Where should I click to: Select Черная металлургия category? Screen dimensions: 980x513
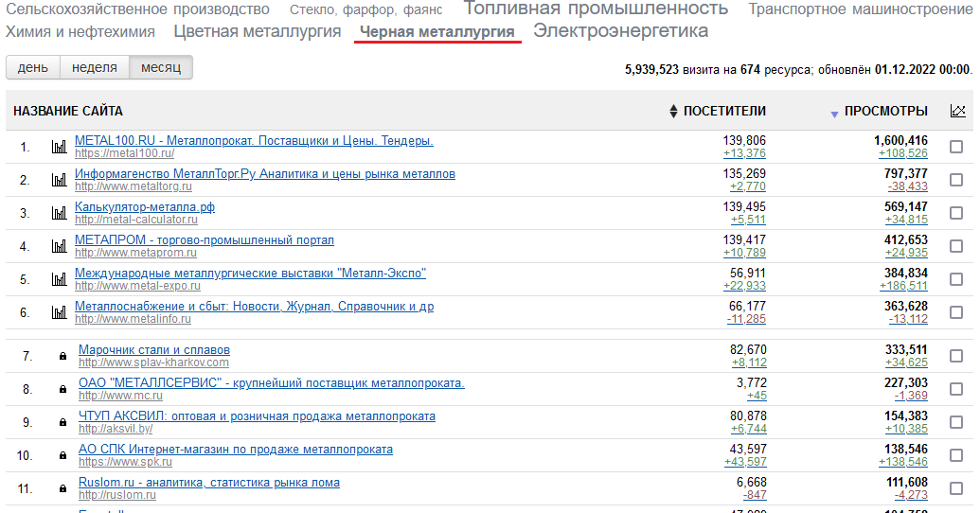(x=437, y=32)
